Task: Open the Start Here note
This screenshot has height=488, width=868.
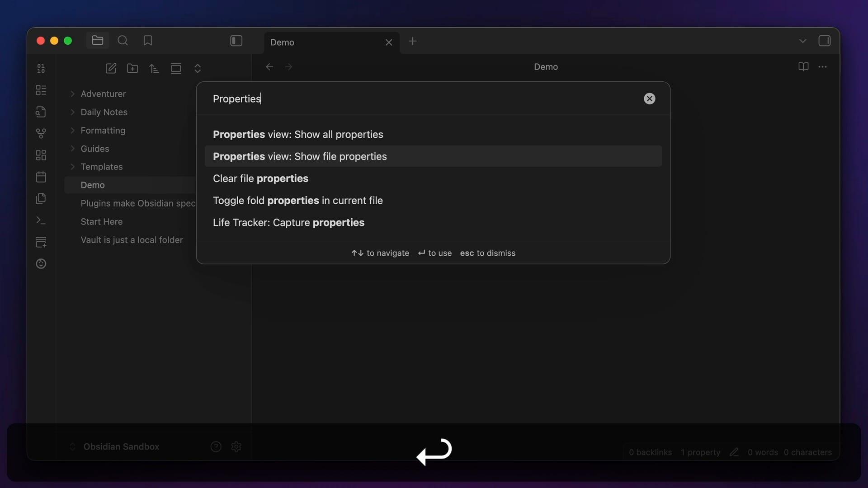Action: pos(101,221)
